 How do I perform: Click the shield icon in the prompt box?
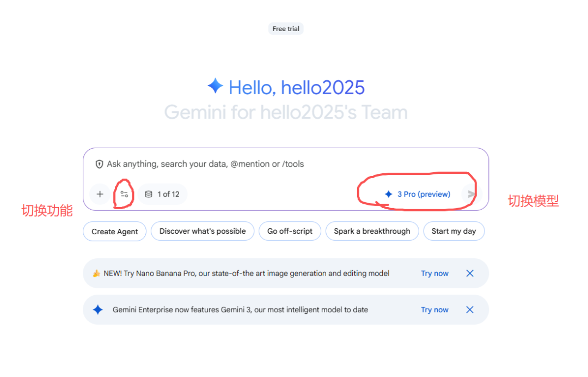point(99,164)
